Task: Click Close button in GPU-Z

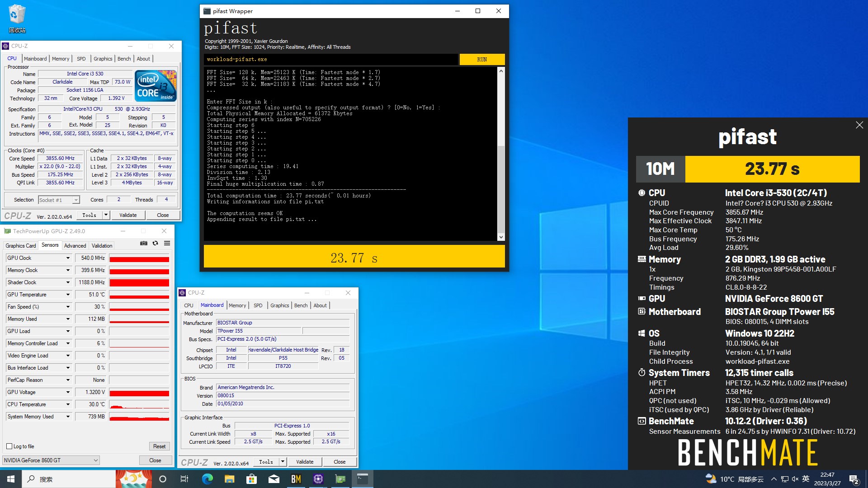Action: tap(155, 460)
